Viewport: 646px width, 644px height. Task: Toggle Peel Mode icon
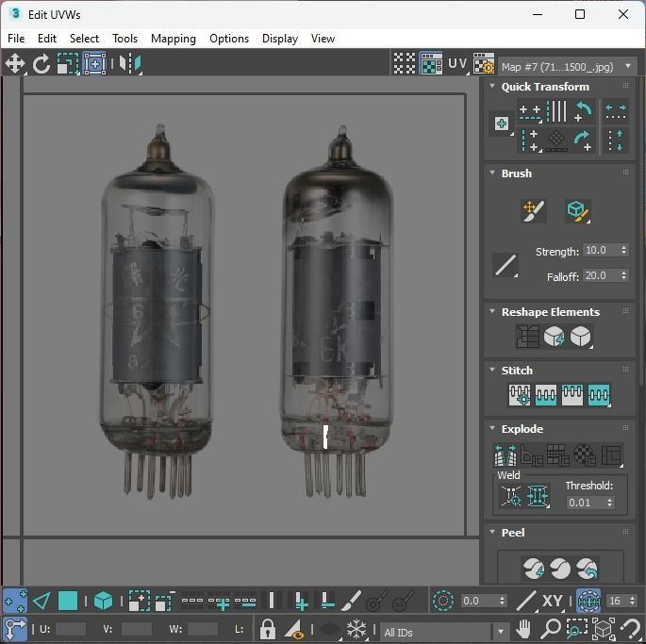coord(560,569)
